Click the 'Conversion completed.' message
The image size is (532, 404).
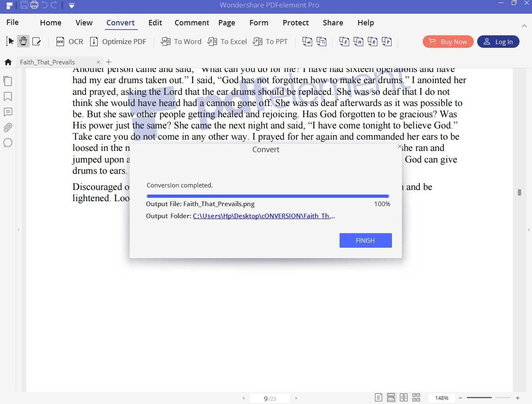pyautogui.click(x=180, y=185)
